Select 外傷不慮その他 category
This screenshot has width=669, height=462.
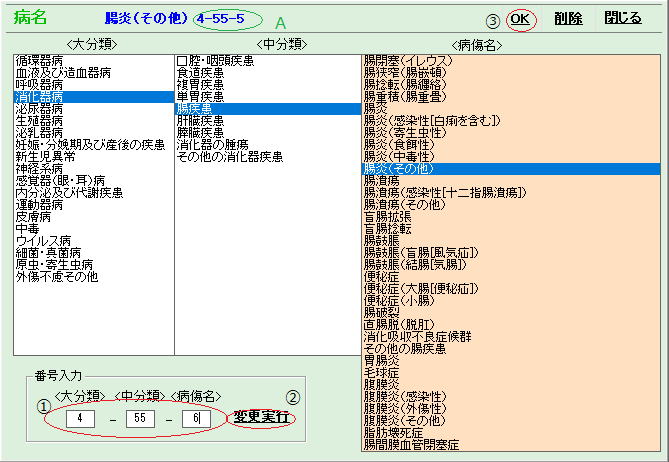click(56, 276)
